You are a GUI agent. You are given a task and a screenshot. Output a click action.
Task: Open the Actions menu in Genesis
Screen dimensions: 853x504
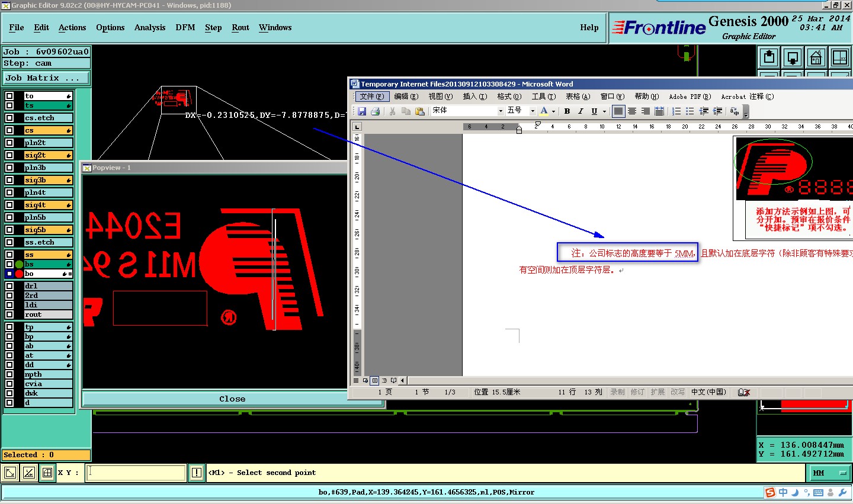point(72,27)
